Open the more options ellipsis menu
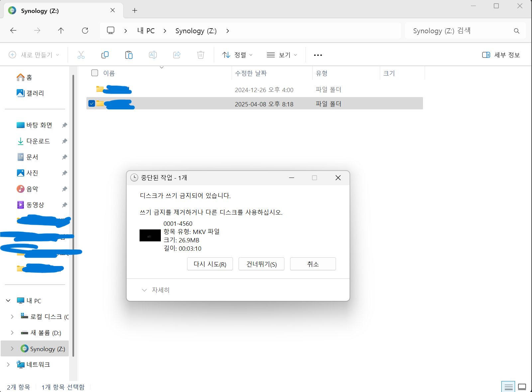 click(x=318, y=55)
